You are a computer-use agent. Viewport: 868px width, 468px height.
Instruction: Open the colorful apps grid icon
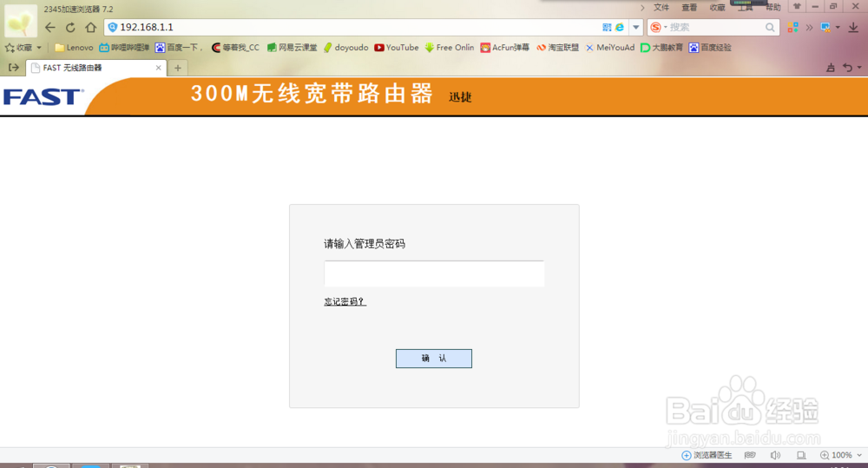coord(792,27)
